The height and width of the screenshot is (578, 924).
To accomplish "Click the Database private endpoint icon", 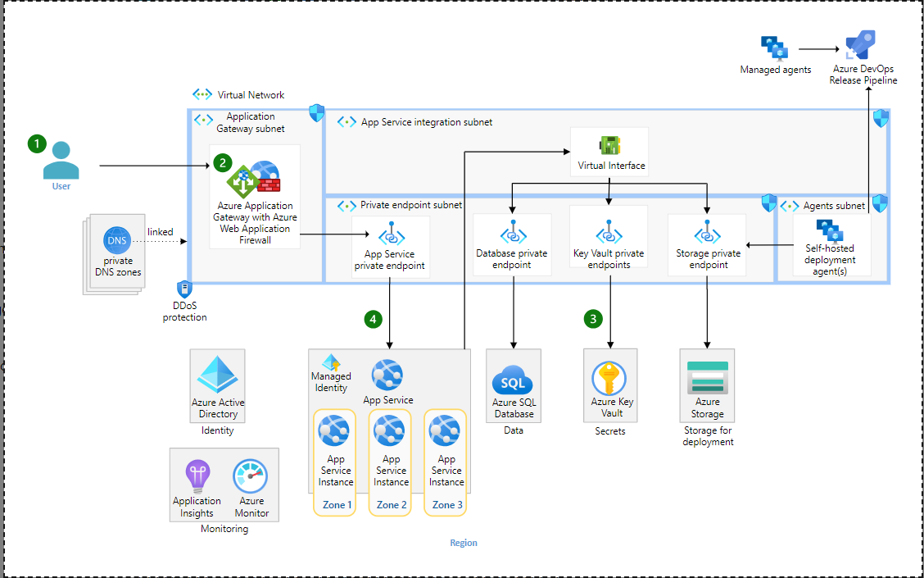I will click(x=514, y=232).
